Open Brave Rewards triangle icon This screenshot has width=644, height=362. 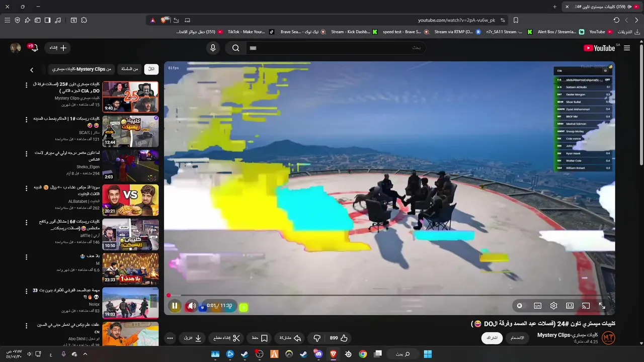pos(152,20)
